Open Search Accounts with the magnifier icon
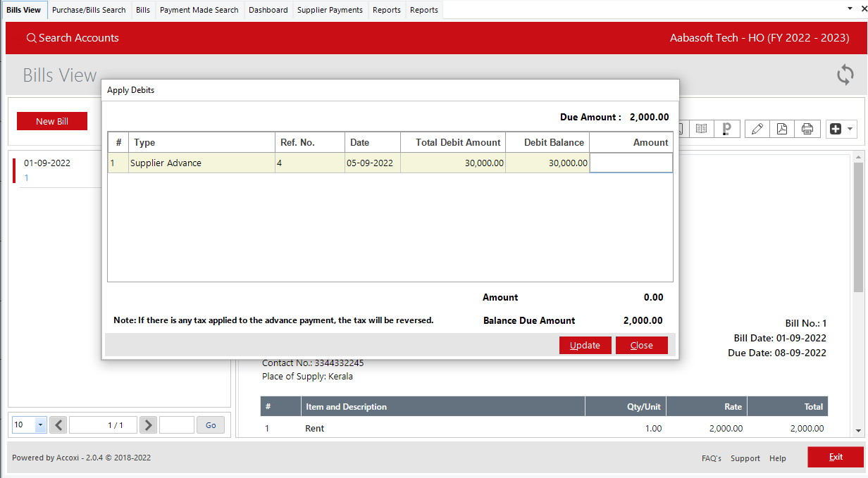 coord(31,38)
